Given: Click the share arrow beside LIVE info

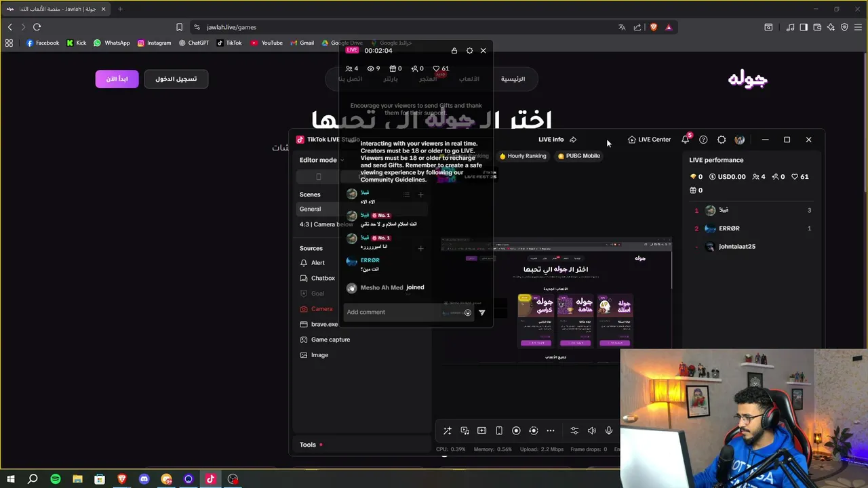Looking at the screenshot, I should [x=573, y=140].
